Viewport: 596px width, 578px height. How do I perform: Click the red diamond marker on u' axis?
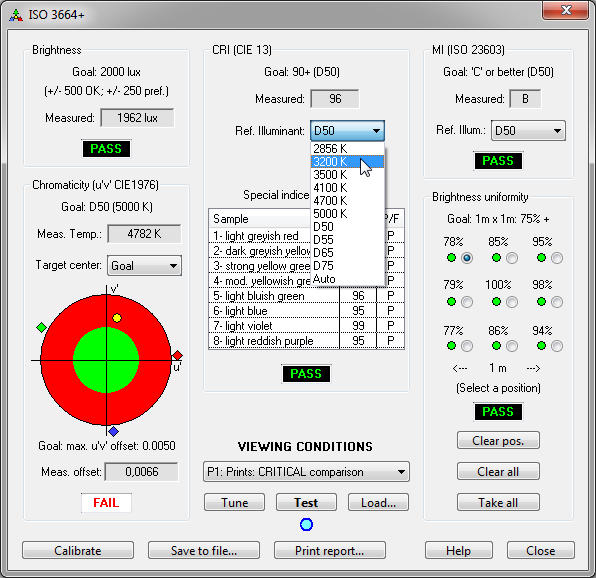pos(178,356)
